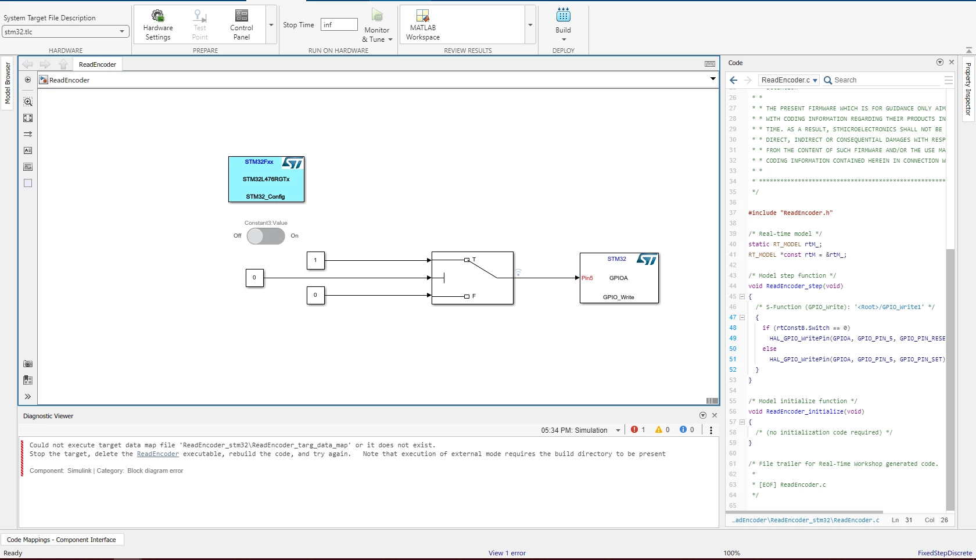Take a canvas screenshot with camera icon
Viewport: 976px width, 560px height.
coord(28,364)
